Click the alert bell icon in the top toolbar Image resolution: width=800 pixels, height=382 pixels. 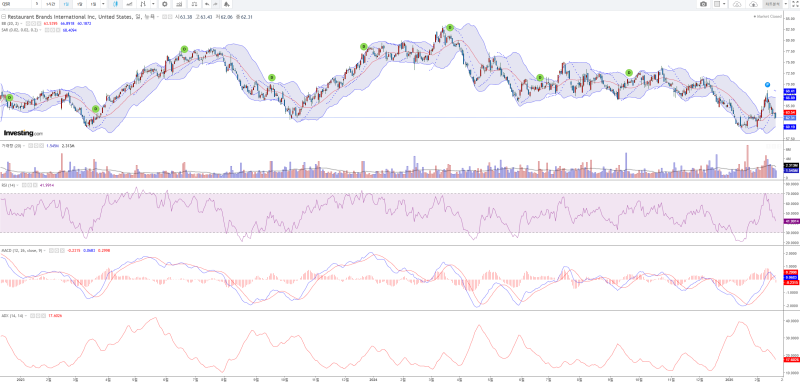pos(227,4)
